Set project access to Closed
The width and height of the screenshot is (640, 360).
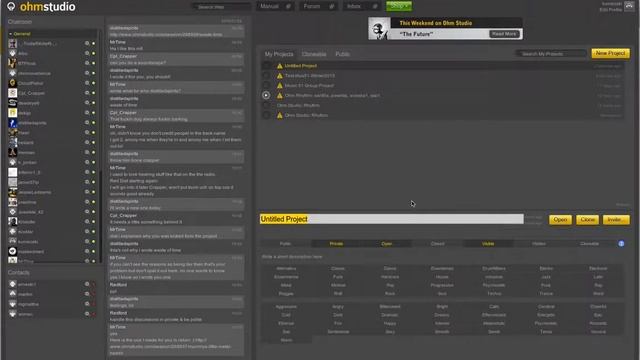click(437, 244)
